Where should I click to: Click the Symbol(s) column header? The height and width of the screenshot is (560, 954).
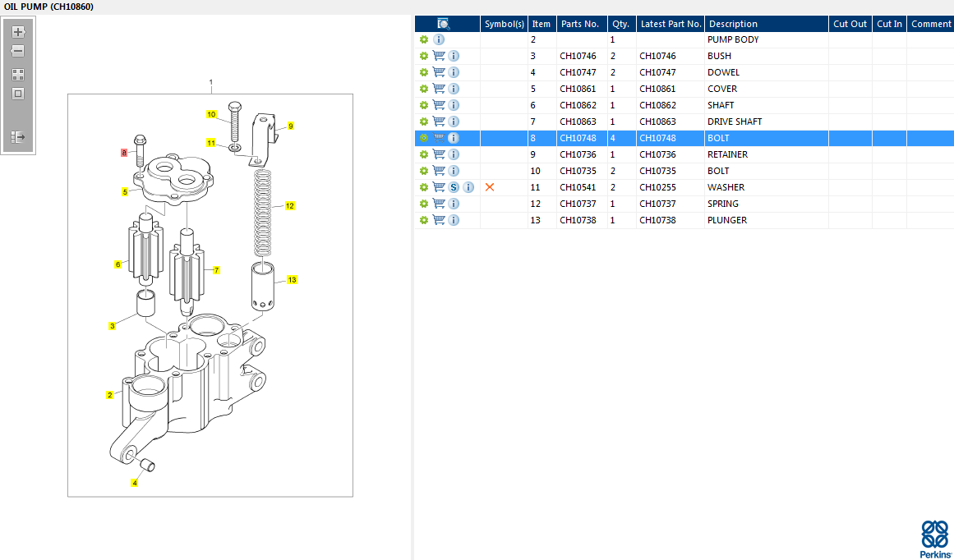tap(505, 24)
